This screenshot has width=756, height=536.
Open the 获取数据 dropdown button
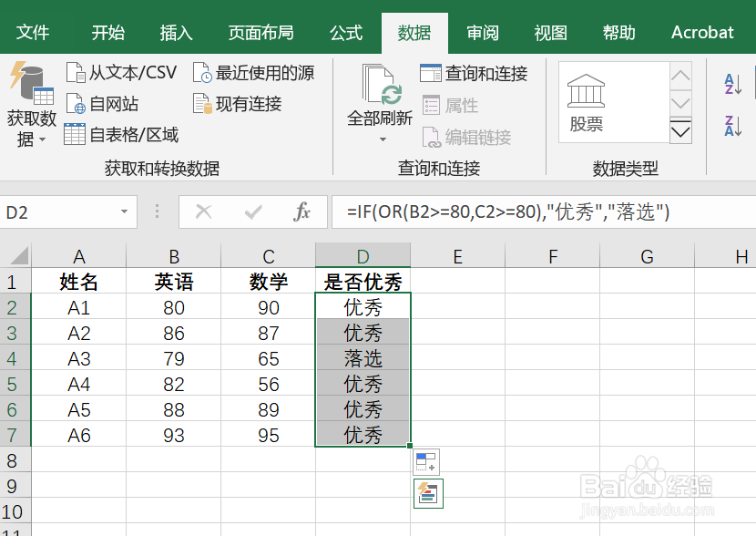32,104
